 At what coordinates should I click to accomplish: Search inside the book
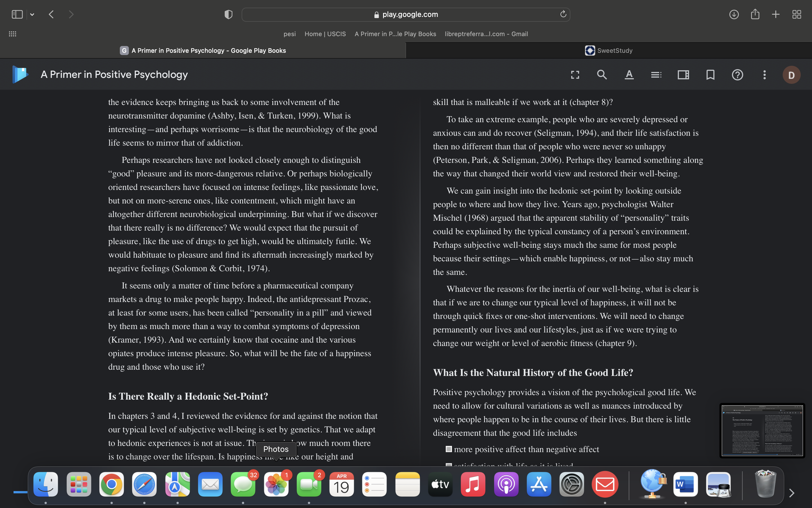602,75
